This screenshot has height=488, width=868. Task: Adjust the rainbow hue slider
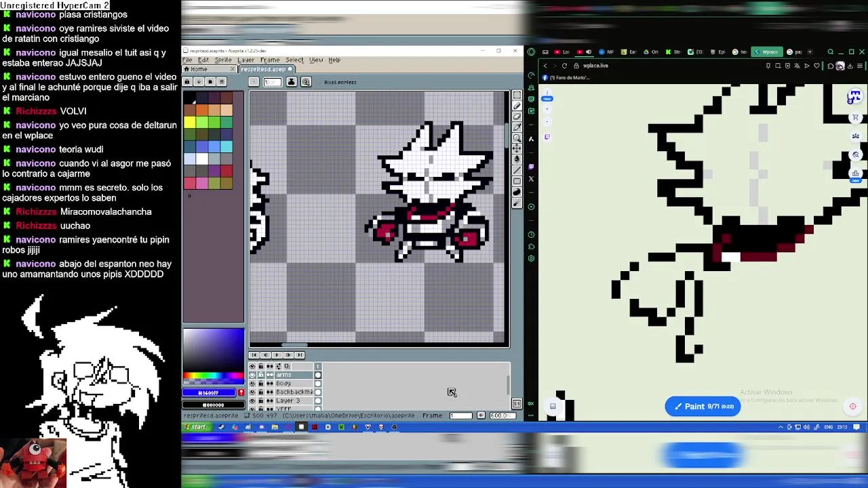(213, 376)
